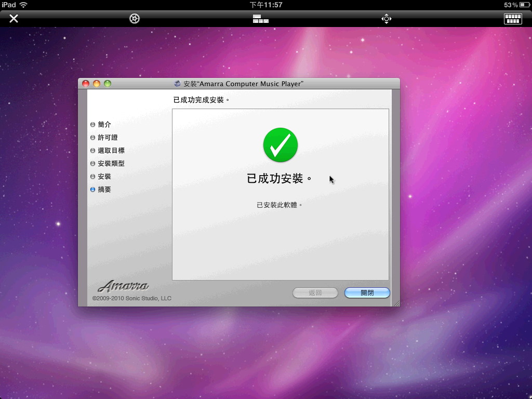Click the 已安裝此軟體 text

279,205
